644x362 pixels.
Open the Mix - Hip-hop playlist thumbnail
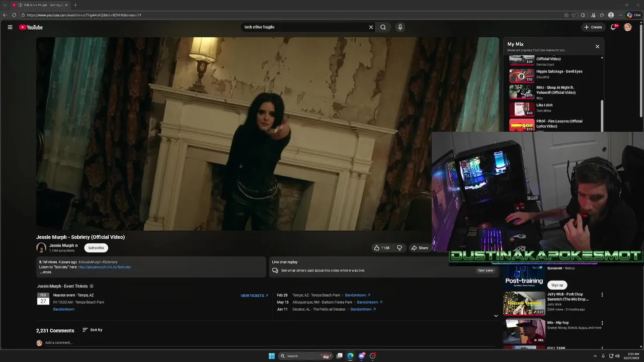[524, 331]
